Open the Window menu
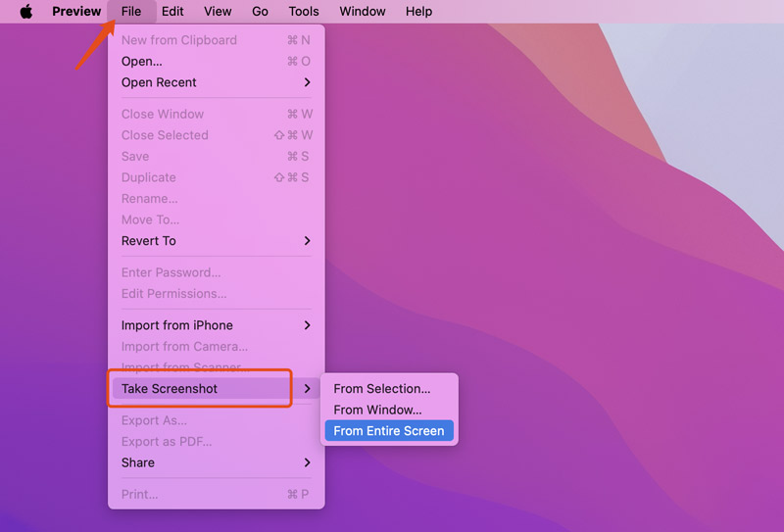 (362, 12)
